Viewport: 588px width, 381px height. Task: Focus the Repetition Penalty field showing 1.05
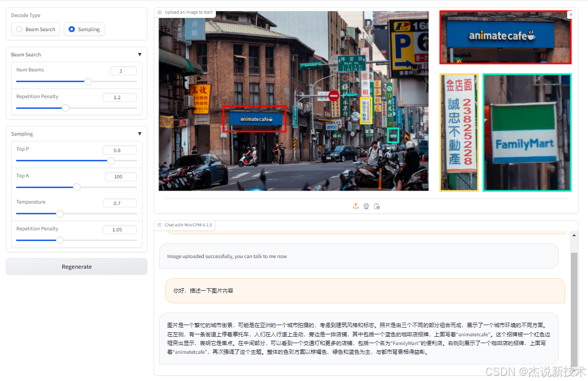tap(120, 229)
